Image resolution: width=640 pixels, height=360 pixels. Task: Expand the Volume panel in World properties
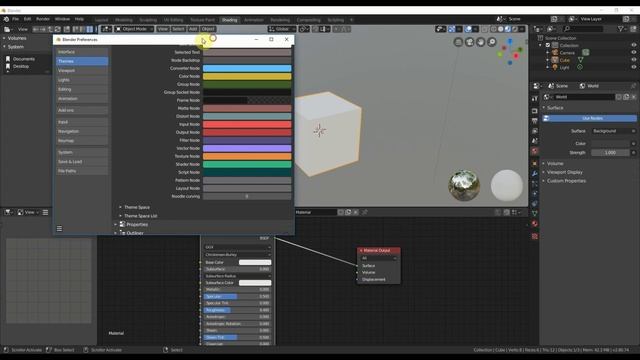coord(555,163)
